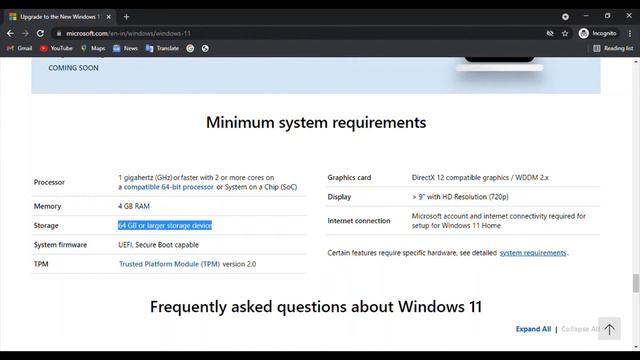Open Chrome three-dot menu

(630, 33)
